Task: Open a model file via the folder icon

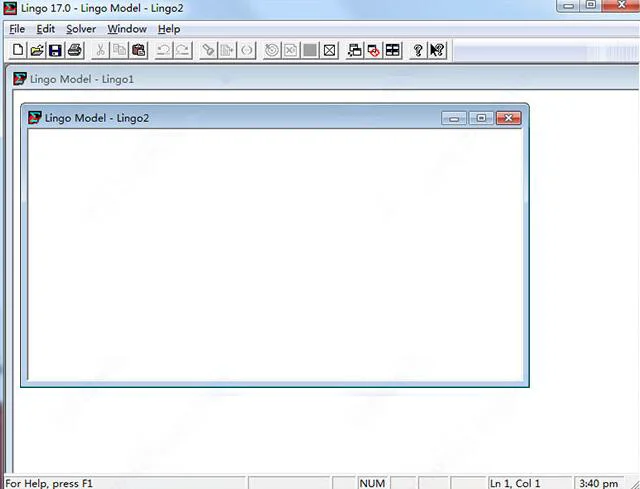Action: point(37,50)
